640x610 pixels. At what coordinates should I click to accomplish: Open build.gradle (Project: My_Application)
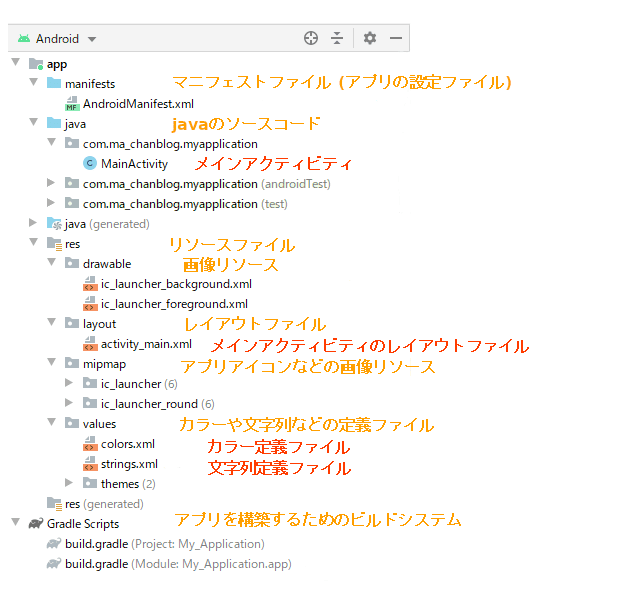tap(165, 544)
